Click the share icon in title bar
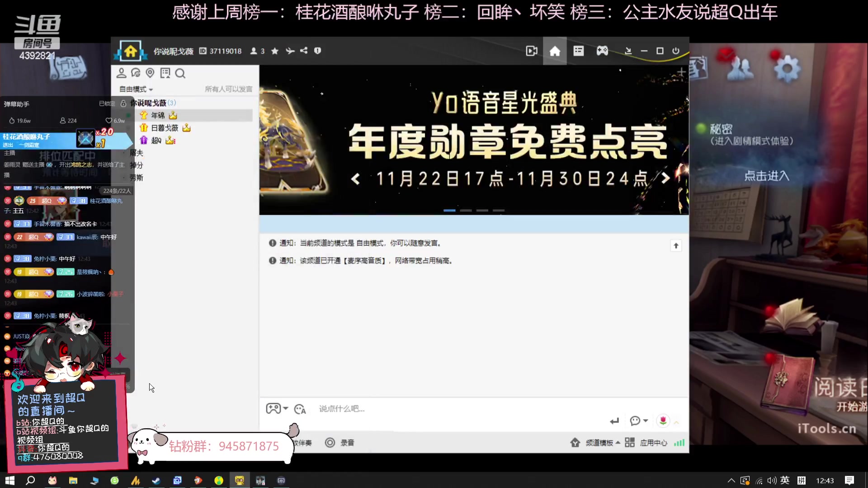The height and width of the screenshot is (488, 868). click(x=304, y=51)
